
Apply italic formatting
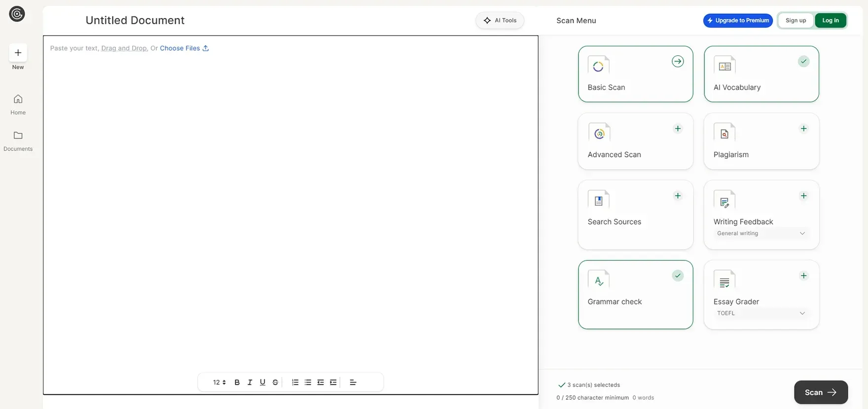click(x=250, y=382)
